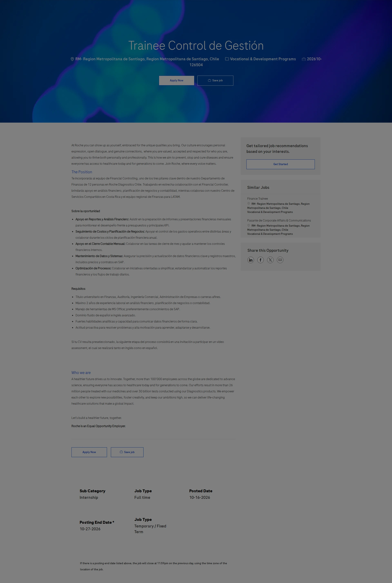The image size is (392, 583).
Task: Click the Trainee Control de Gestión title
Action: (196, 46)
